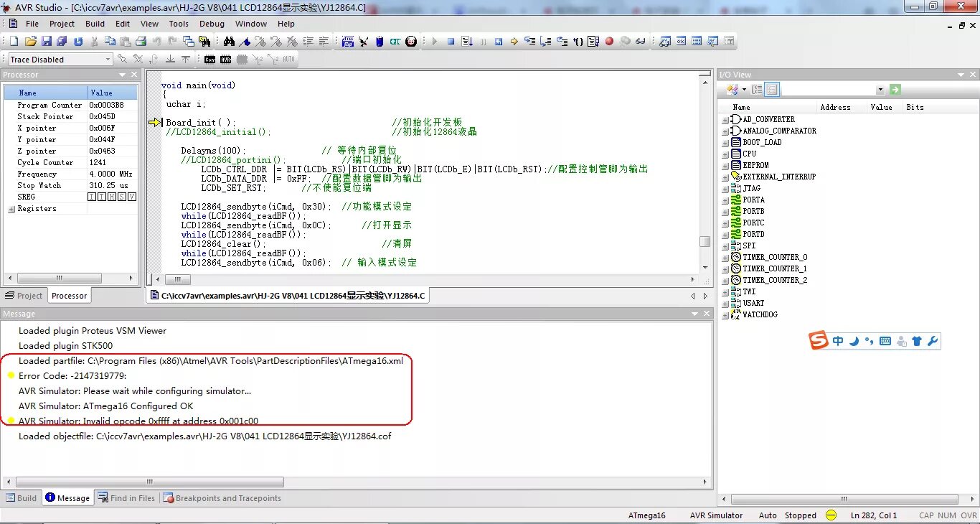
Task: Stop debugging with the blue square icon
Action: point(451,41)
